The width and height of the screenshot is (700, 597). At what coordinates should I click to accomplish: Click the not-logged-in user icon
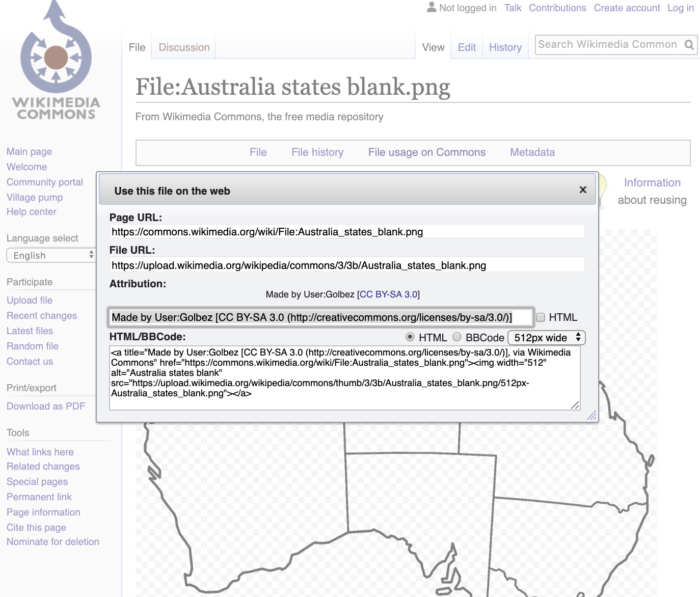pos(432,7)
